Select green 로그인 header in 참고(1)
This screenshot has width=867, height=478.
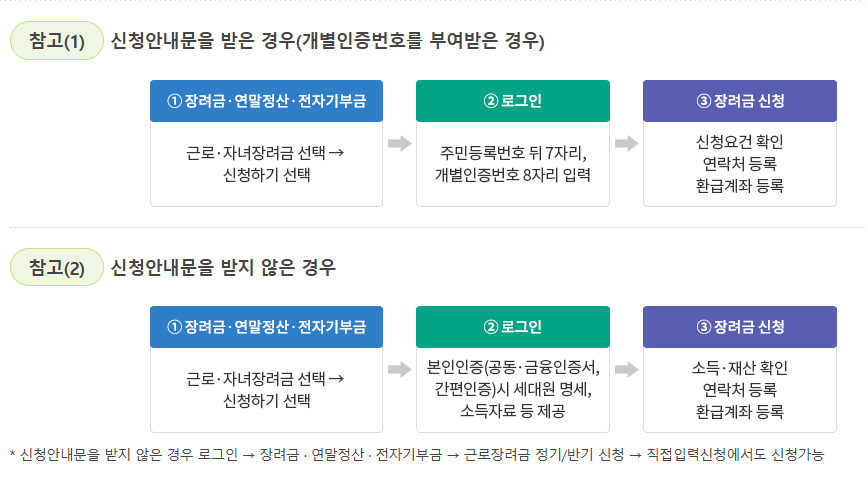(x=513, y=101)
